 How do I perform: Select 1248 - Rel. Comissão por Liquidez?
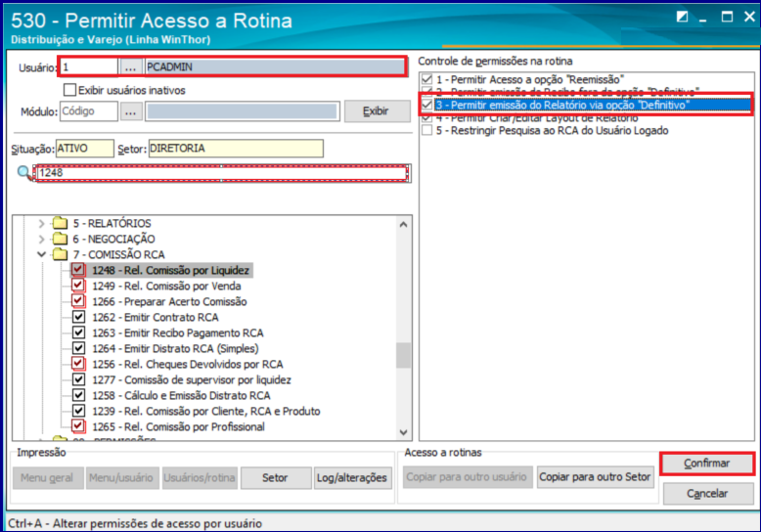click(x=170, y=270)
